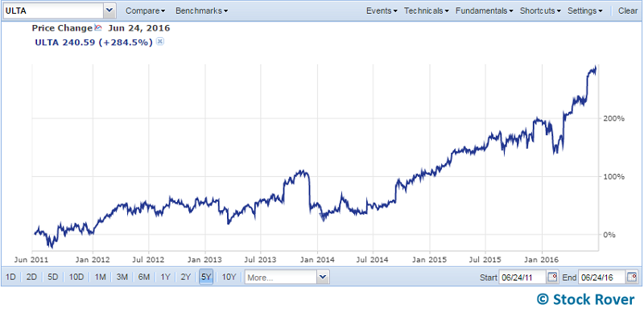This screenshot has height=313, width=644.
Task: Expand the More... range dropdown arrow
Action: click(x=324, y=278)
